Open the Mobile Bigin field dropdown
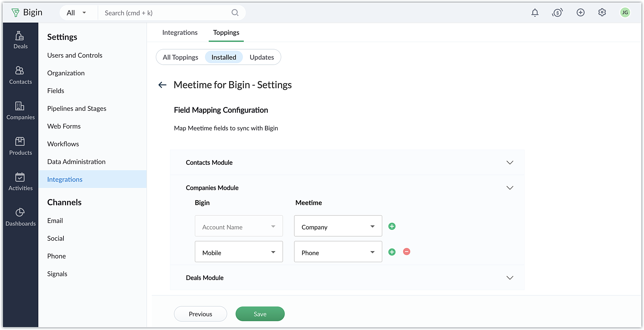This screenshot has width=644, height=330. coord(239,252)
